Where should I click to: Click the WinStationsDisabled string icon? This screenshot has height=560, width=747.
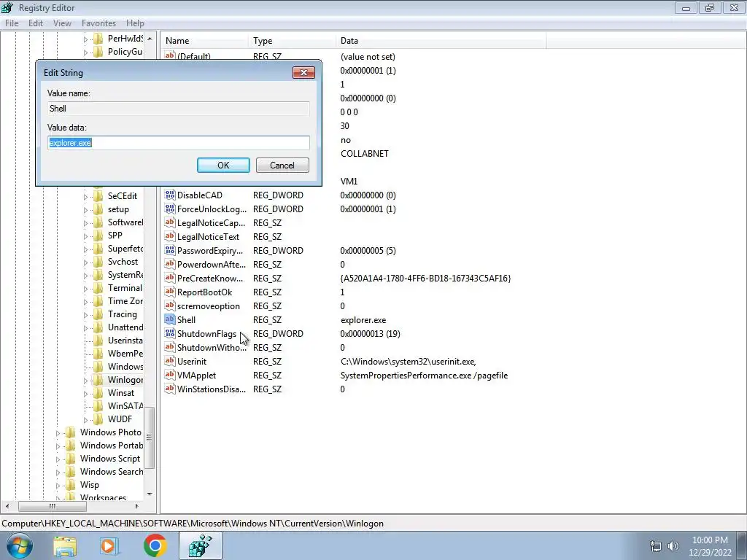pos(169,389)
